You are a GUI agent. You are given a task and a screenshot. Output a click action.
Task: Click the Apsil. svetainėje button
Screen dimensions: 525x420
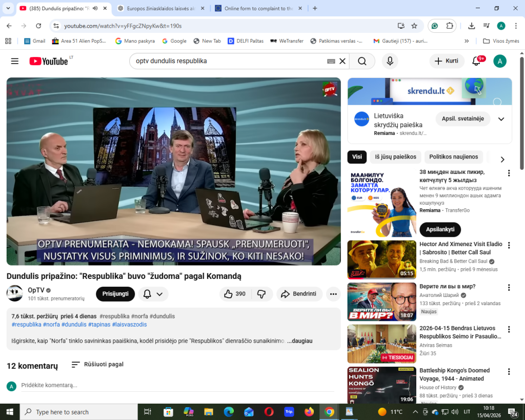coord(463,118)
